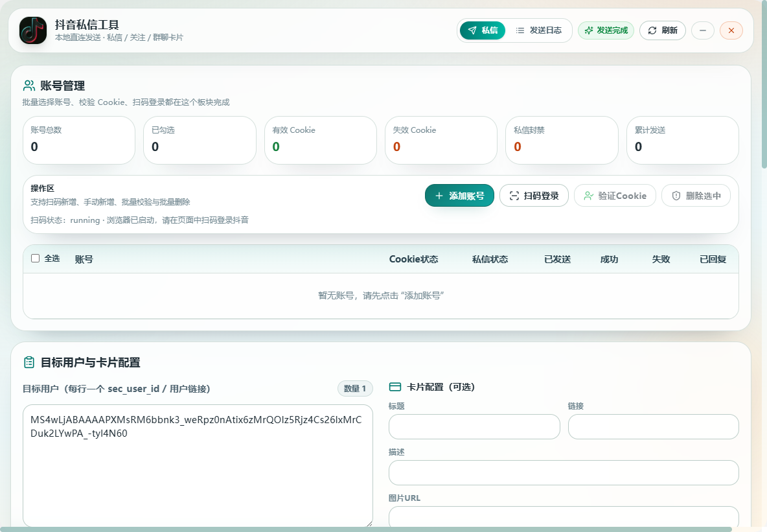Click the 刷新 refresh button
767x532 pixels.
pos(663,30)
